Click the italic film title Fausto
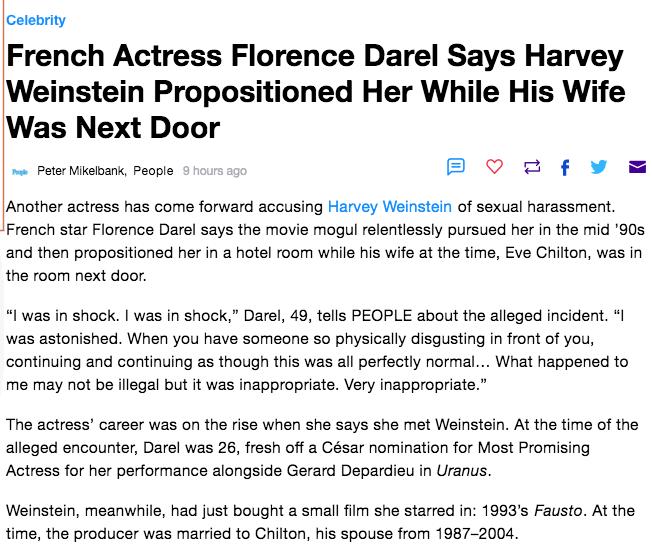652x556 pixels. pos(558,511)
